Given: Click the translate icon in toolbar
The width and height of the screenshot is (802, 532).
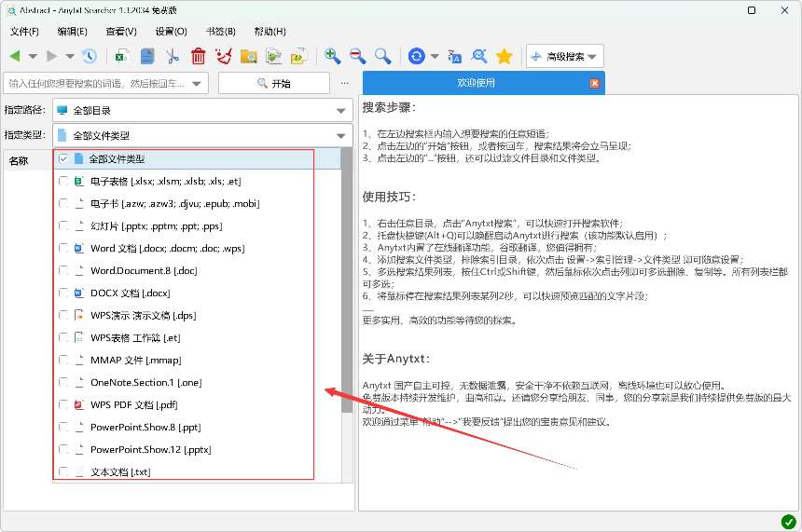Looking at the screenshot, I should tap(454, 56).
